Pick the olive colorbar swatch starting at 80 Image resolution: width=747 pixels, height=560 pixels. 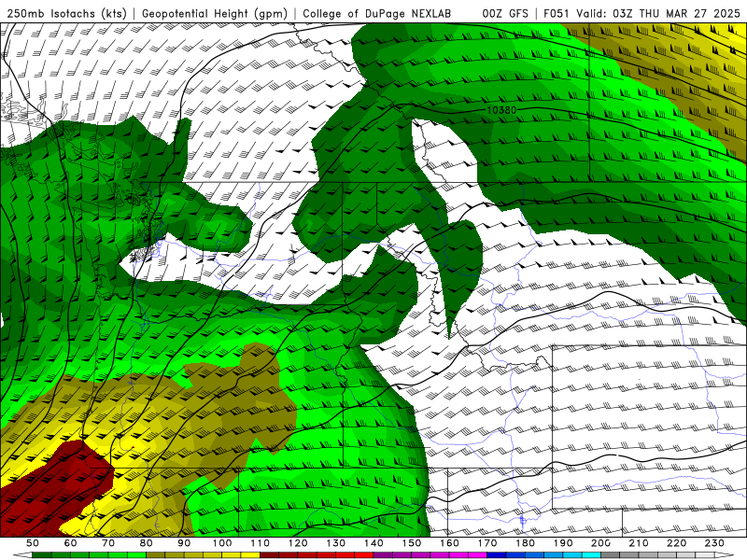[155, 555]
